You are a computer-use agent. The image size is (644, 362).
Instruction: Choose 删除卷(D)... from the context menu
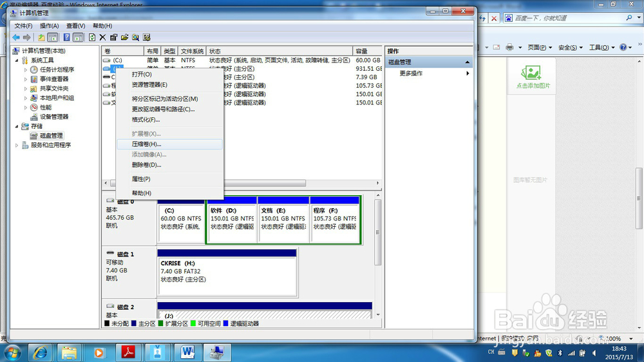pos(169,165)
